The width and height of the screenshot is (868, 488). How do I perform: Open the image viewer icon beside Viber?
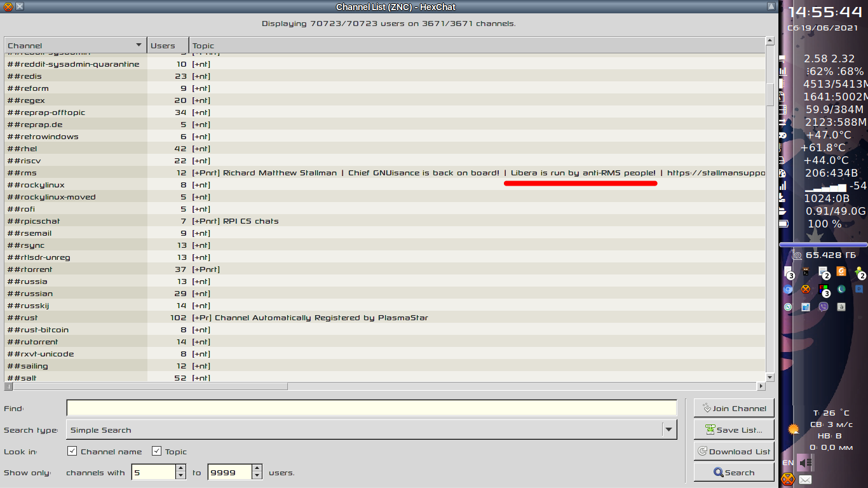pos(806,307)
